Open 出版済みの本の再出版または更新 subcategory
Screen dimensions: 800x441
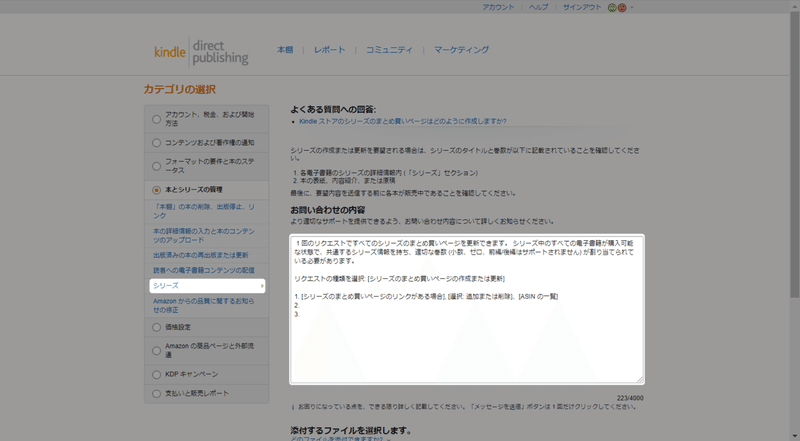pyautogui.click(x=201, y=255)
